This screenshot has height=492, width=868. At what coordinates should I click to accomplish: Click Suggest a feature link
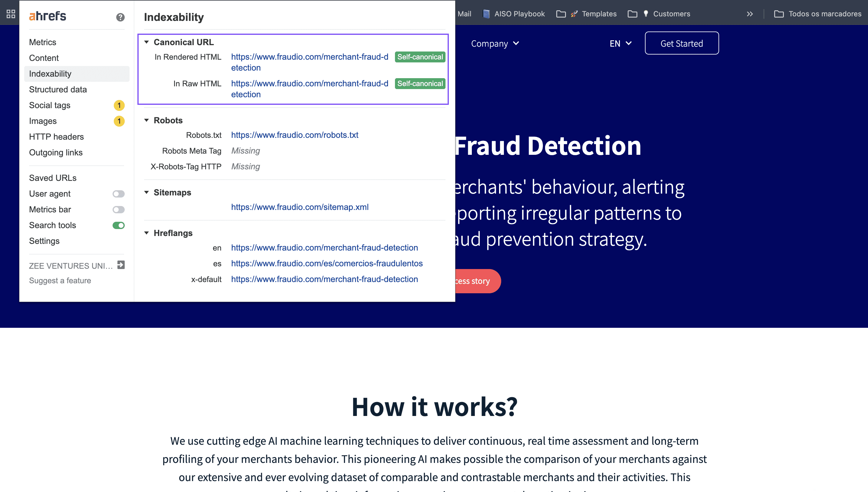coord(60,281)
